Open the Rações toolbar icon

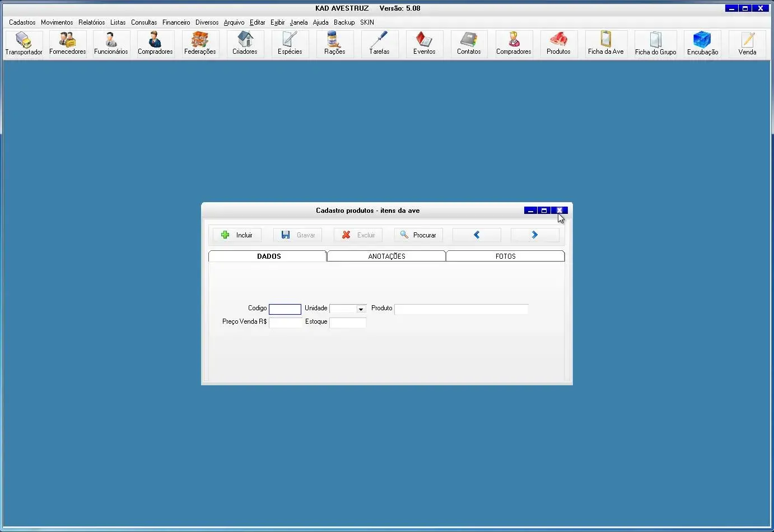pyautogui.click(x=334, y=44)
